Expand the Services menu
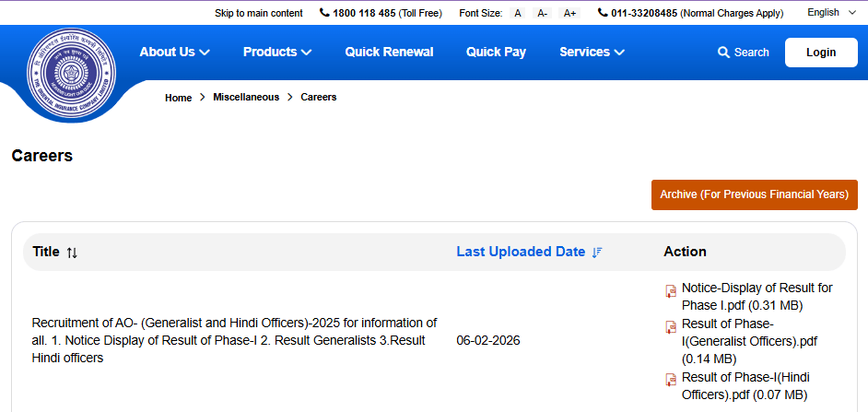 (592, 52)
